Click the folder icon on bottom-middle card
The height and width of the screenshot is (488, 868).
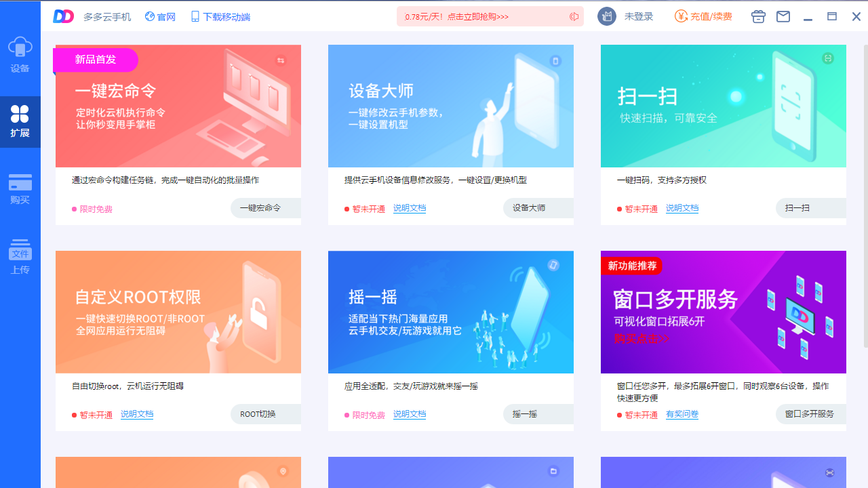[553, 471]
